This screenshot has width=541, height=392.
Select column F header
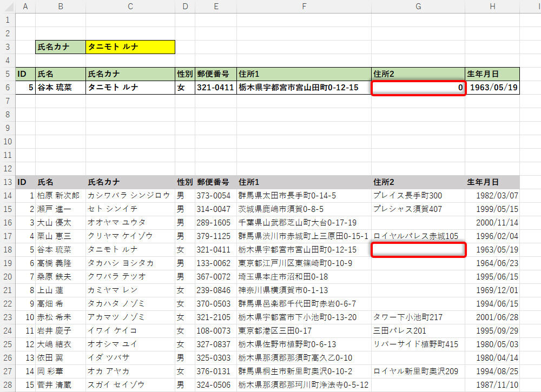click(304, 6)
